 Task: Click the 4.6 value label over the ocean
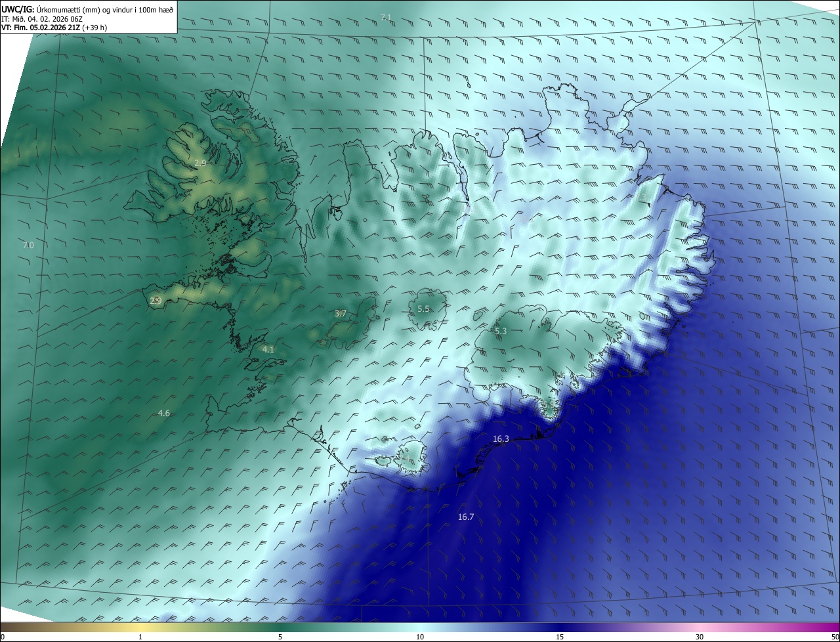click(x=164, y=413)
